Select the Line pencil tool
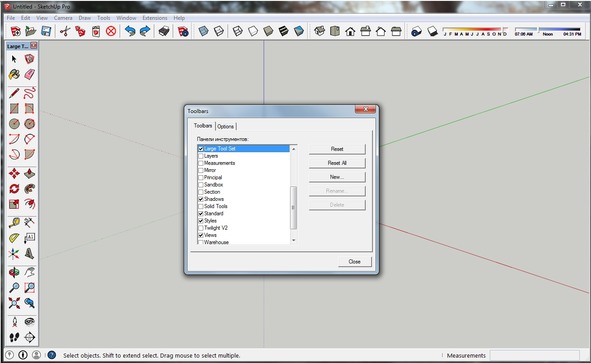The height and width of the screenshot is (363, 591). (14, 93)
